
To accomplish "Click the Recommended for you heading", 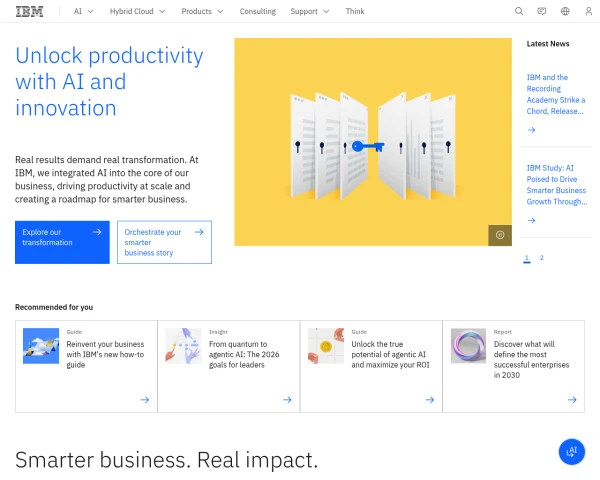I will pyautogui.click(x=54, y=307).
